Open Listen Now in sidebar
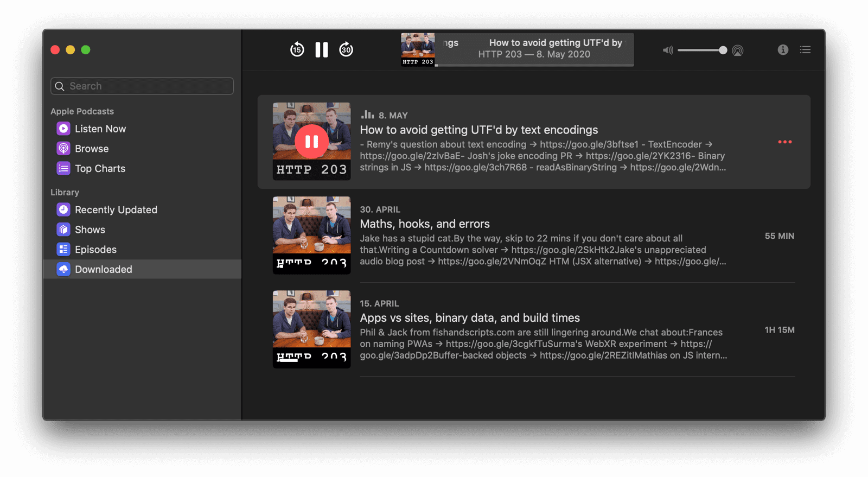Screen dimensions: 868x477 point(100,129)
